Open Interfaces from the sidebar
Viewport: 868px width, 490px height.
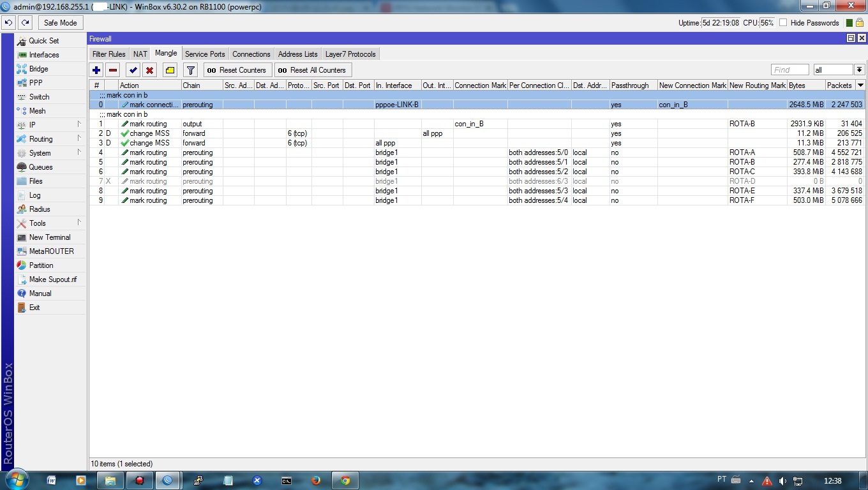44,55
